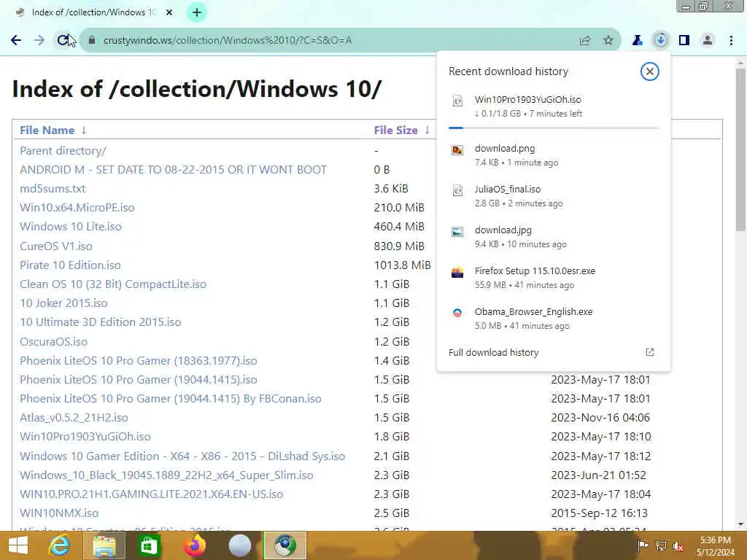Download Win10.x64.MicroPE.iso
Screen dimensions: 747x560
77,208
